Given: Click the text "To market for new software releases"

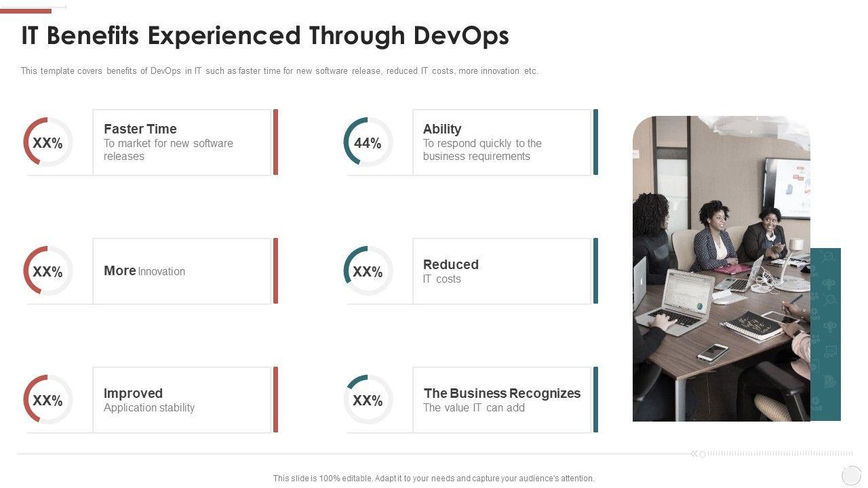Looking at the screenshot, I should tap(168, 150).
